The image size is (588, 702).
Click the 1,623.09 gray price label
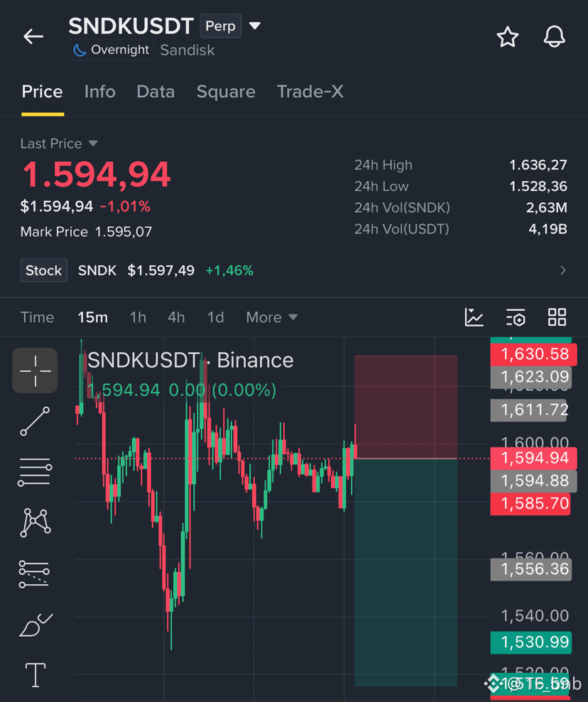[531, 377]
